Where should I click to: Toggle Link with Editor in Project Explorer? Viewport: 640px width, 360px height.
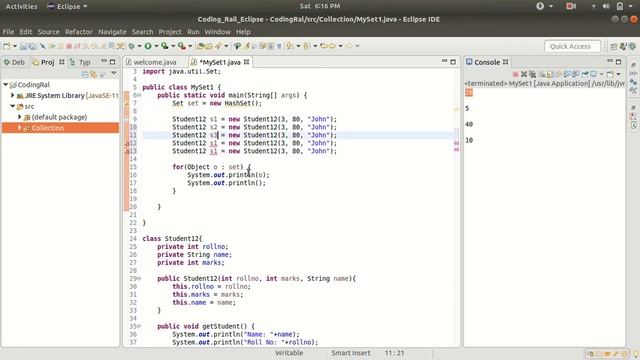(93, 74)
